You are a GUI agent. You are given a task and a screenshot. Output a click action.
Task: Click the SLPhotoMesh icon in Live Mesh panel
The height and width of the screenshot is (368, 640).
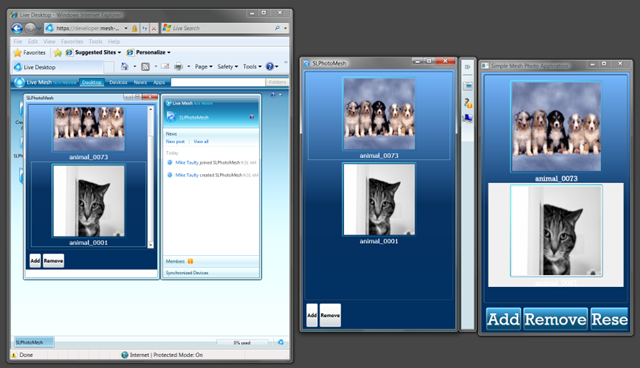(171, 117)
